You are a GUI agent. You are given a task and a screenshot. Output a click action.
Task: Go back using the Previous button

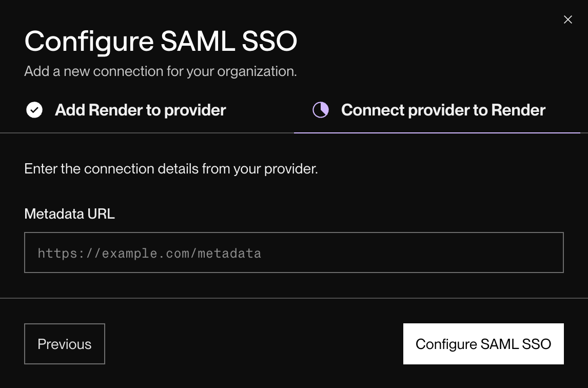(64, 344)
